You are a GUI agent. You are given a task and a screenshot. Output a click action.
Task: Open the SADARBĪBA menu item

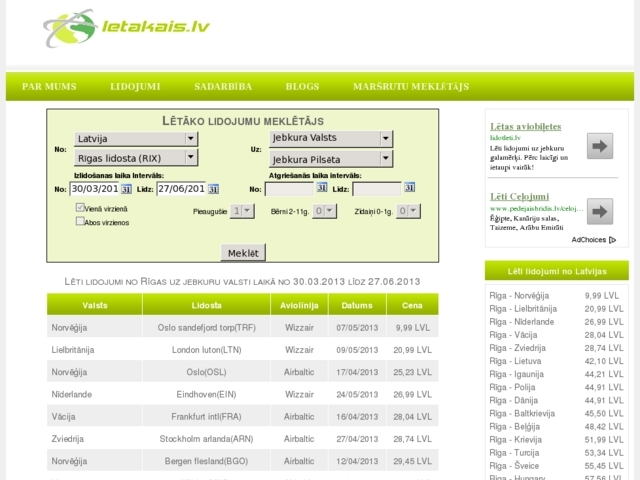click(223, 87)
